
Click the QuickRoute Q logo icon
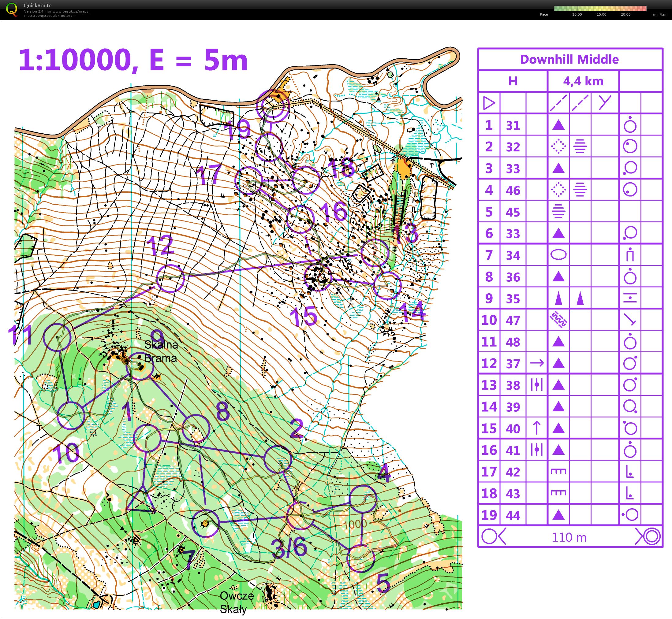tap(13, 10)
